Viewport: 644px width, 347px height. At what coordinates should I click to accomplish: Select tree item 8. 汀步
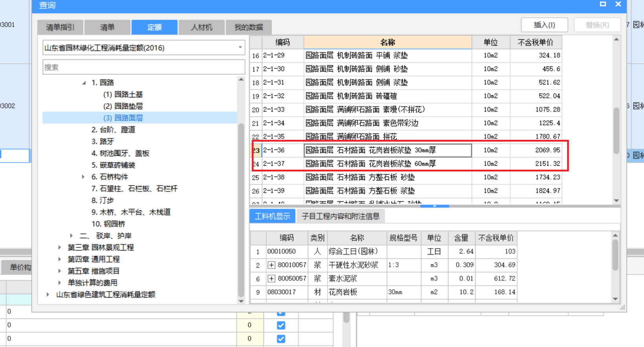(x=102, y=201)
